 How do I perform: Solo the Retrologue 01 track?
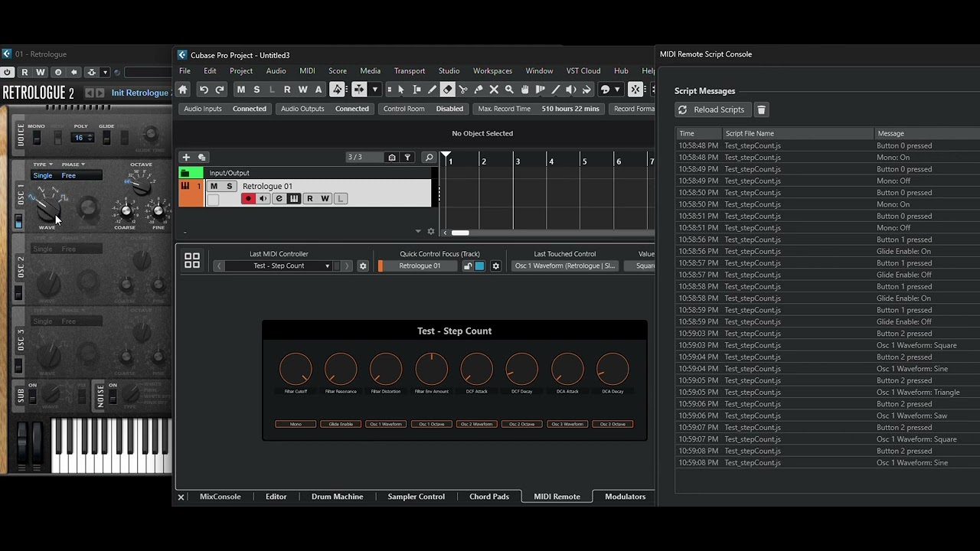pyautogui.click(x=229, y=187)
